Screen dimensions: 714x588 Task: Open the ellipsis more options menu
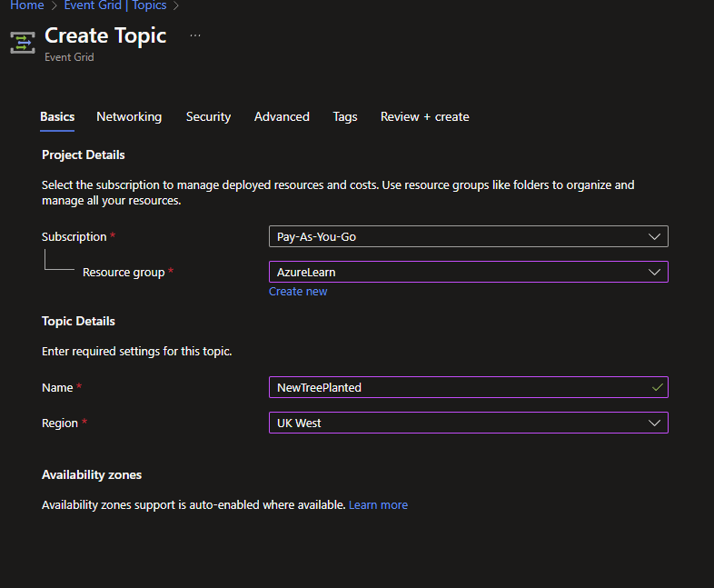click(x=195, y=35)
